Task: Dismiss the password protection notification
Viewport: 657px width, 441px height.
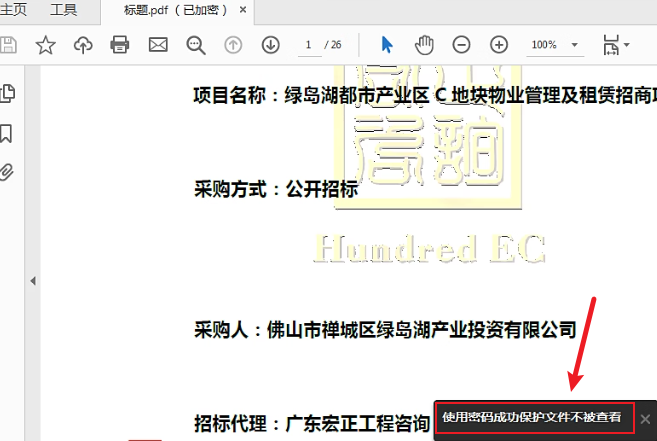Action: pos(645,419)
